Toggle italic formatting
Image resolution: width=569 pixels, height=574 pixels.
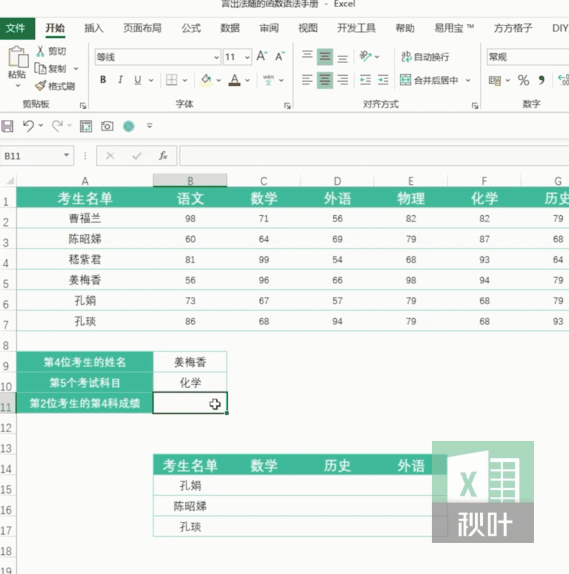[x=120, y=80]
